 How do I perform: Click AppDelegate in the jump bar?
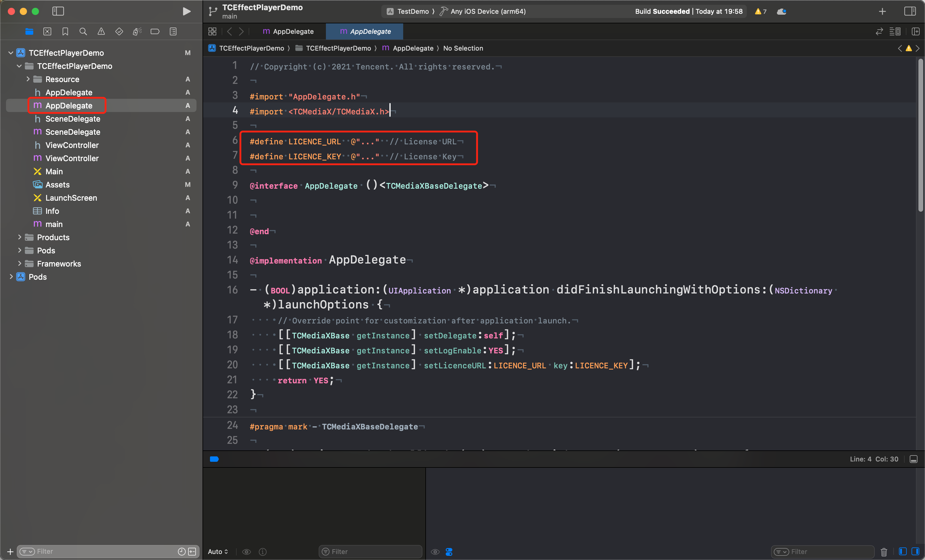(x=408, y=48)
